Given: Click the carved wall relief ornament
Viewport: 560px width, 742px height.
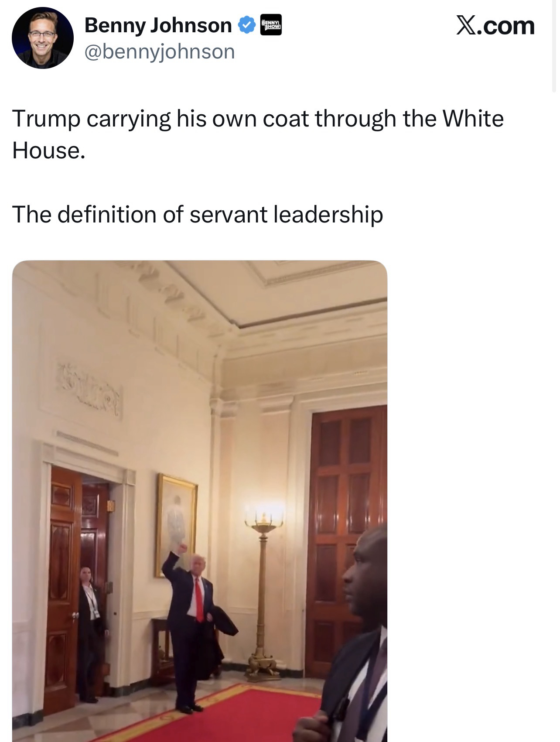Looking at the screenshot, I should [x=89, y=388].
